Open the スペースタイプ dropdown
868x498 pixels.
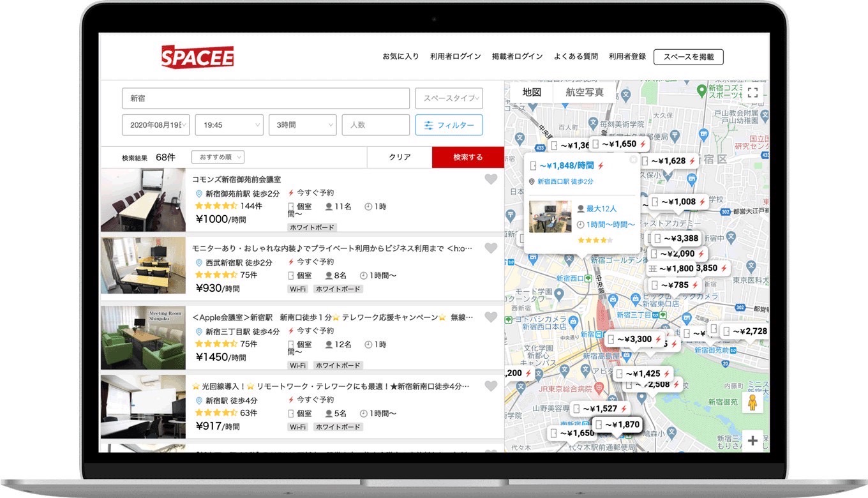[449, 98]
